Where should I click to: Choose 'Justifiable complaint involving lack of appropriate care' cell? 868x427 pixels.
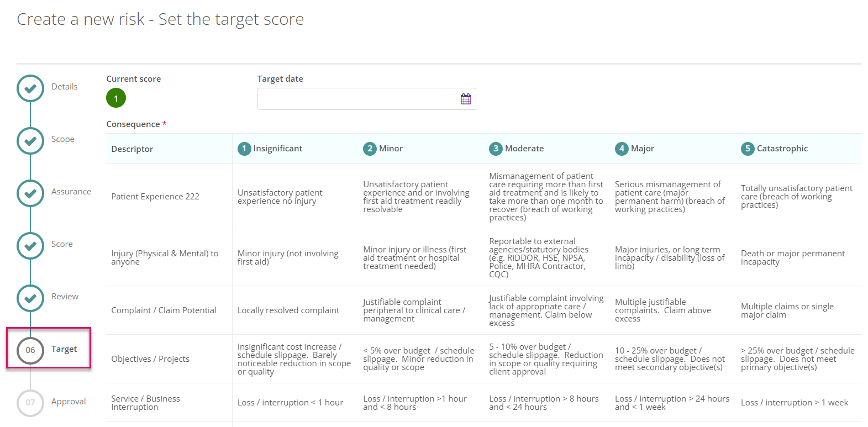coord(546,310)
